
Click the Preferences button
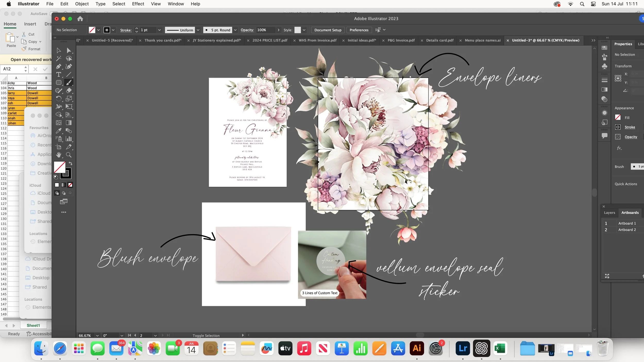(359, 30)
